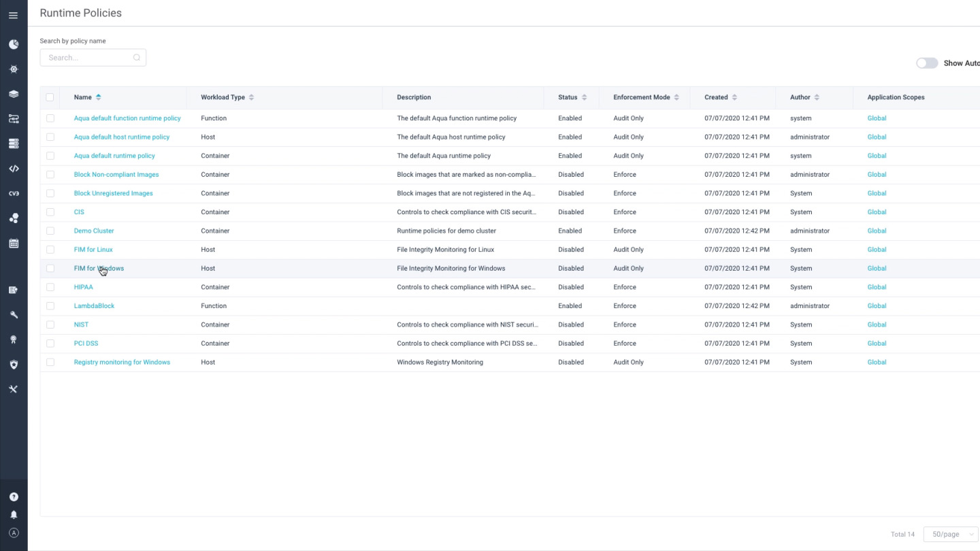Open the dashboard pie chart icon
The width and height of the screenshot is (980, 551).
coord(14,44)
